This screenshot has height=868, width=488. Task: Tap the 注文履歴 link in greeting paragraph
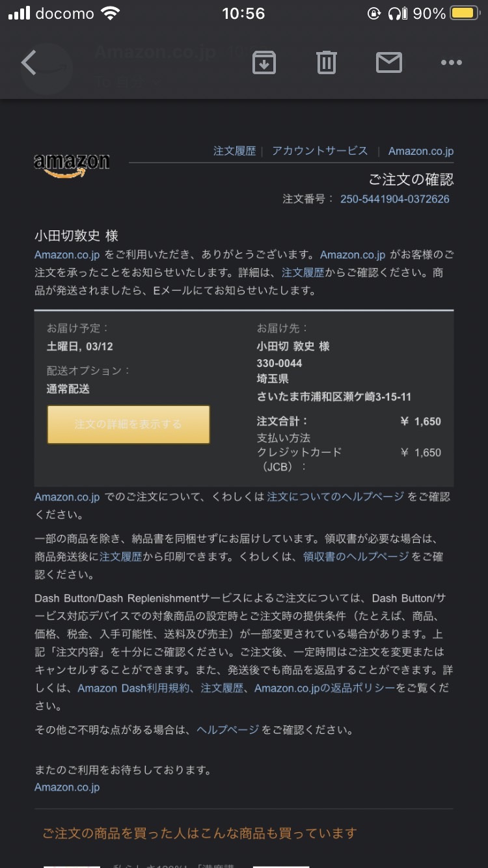tap(303, 273)
